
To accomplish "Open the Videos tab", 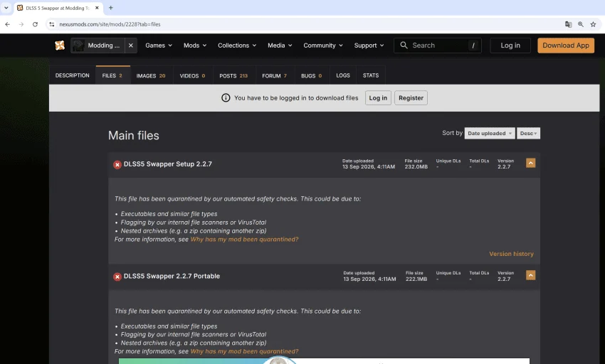I will (x=193, y=75).
